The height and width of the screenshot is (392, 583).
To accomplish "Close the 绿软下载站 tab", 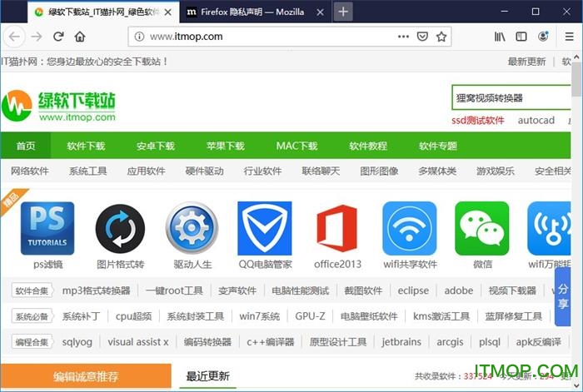I will tap(168, 12).
